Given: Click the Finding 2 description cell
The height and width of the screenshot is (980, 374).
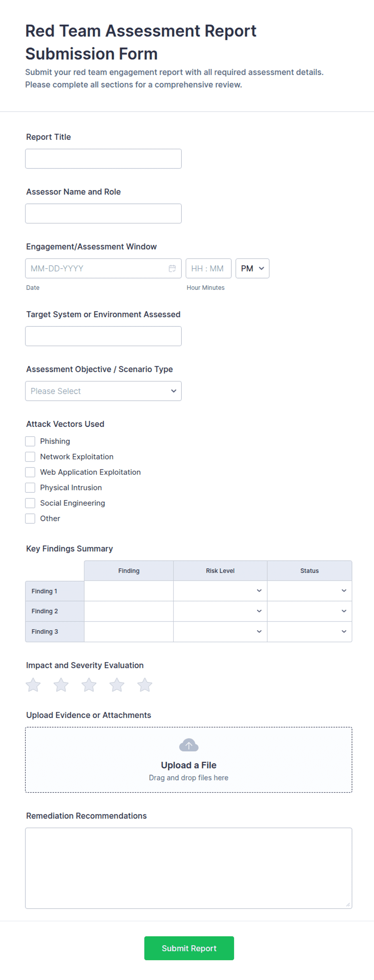Looking at the screenshot, I should pos(129,611).
